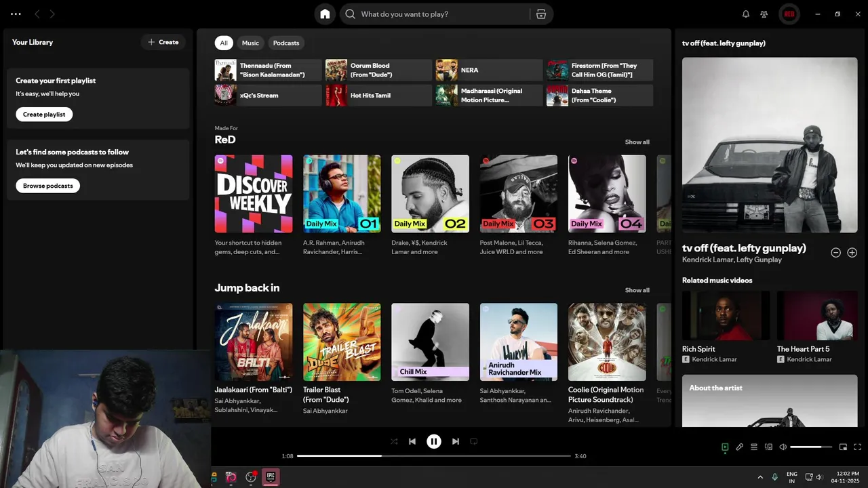Screen dimensions: 868x488
Task: Add tv off to Liked Songs
Action: coord(852,253)
